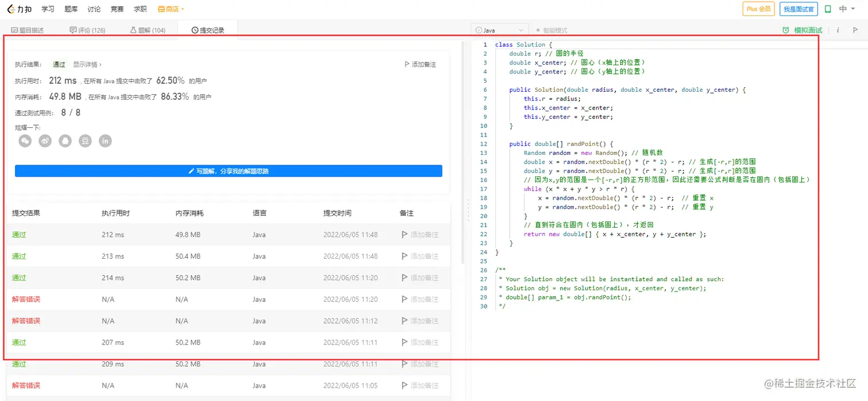
Task: Click the pane divider drag handle
Action: click(x=467, y=209)
